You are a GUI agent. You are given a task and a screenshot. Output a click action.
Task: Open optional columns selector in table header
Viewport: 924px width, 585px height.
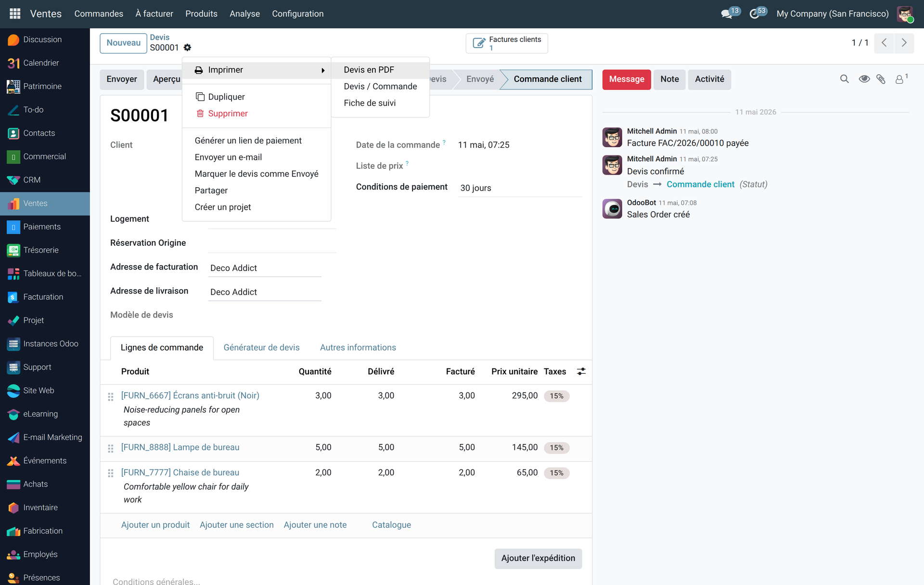pos(581,371)
